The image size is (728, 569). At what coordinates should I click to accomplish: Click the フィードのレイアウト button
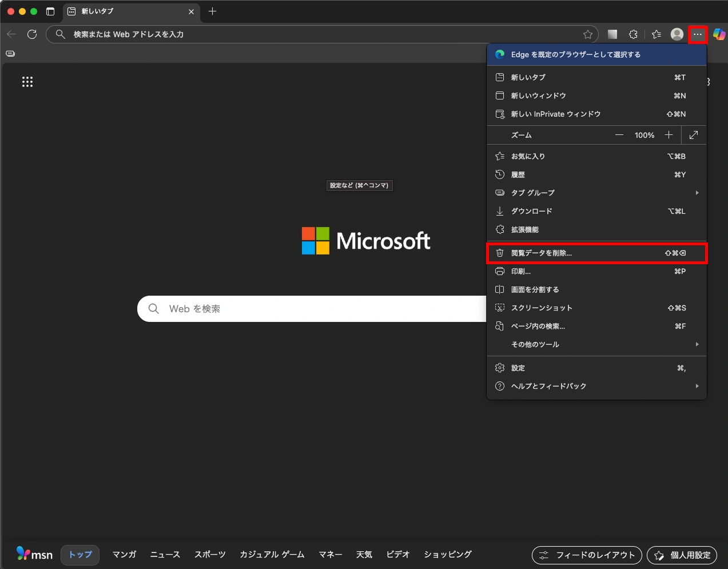587,555
